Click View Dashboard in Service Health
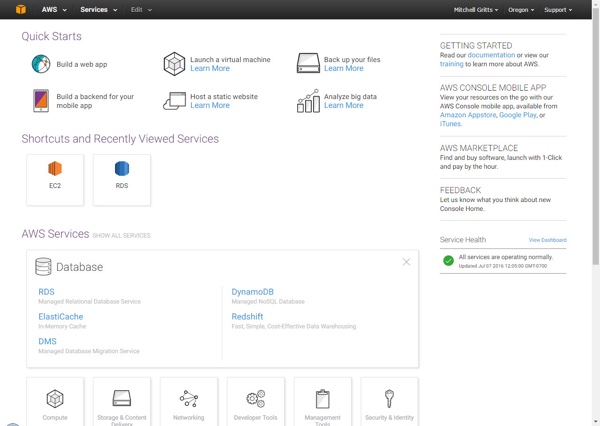The height and width of the screenshot is (426, 600). (548, 240)
